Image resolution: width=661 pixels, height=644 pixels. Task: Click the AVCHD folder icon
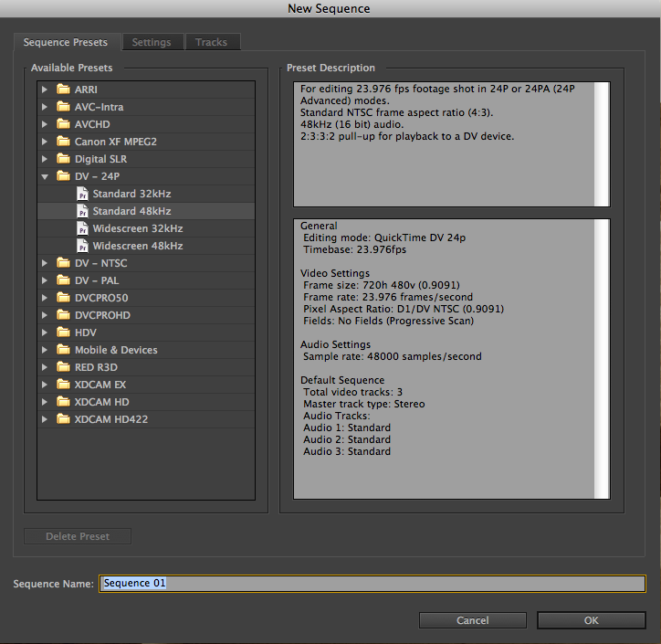(x=63, y=124)
